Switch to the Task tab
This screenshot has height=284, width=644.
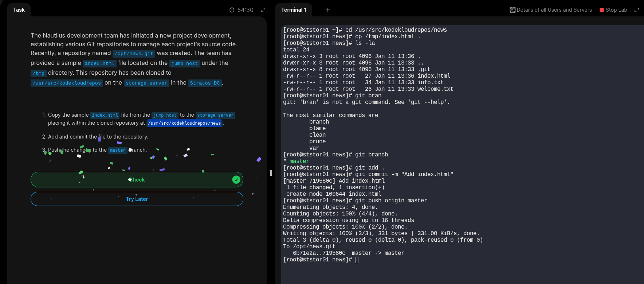click(19, 10)
